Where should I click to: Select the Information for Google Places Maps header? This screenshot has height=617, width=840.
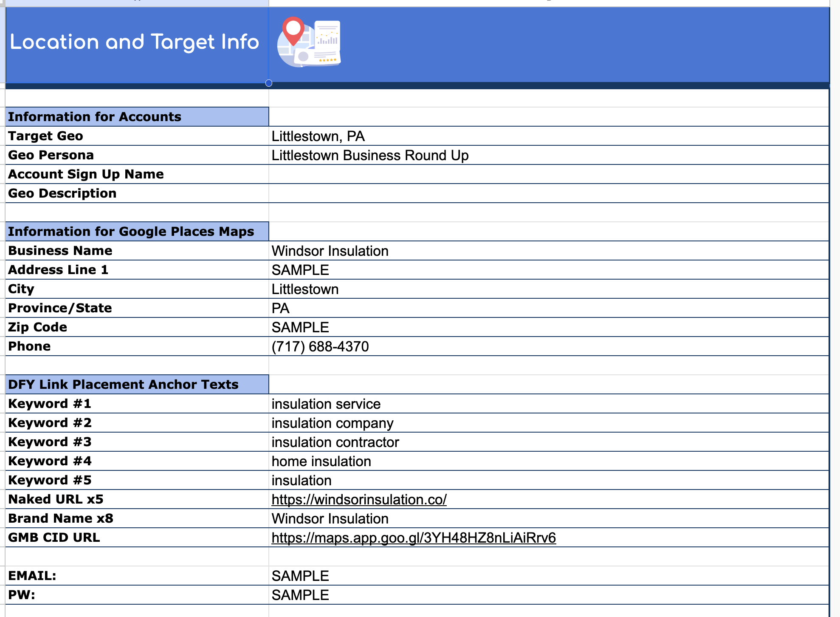[x=137, y=232]
